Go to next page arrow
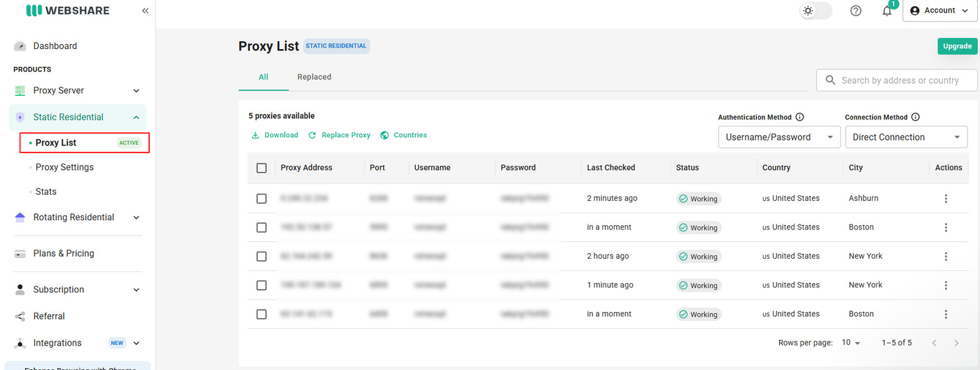The image size is (980, 370). click(956, 343)
